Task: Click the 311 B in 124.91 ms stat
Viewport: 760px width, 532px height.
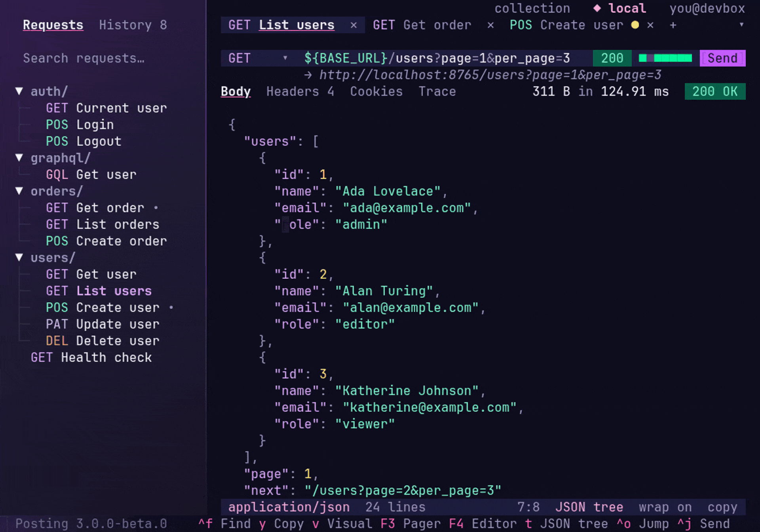Action: click(x=600, y=91)
